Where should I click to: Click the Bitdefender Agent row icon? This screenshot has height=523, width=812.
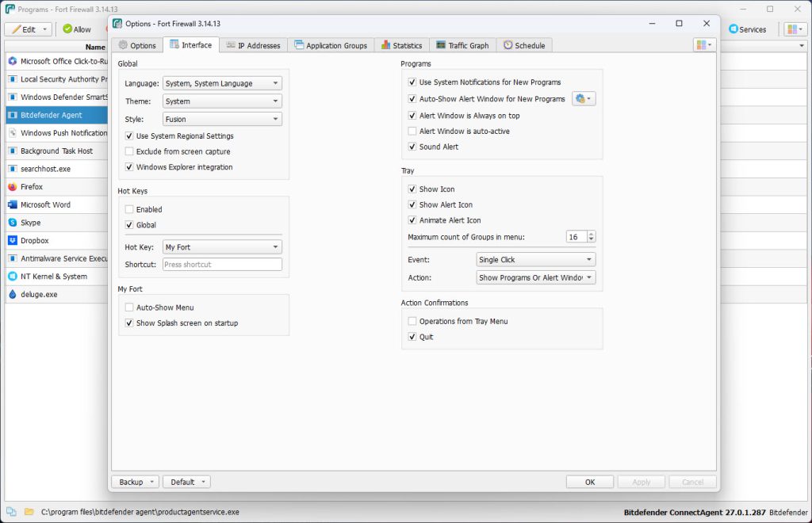(13, 115)
